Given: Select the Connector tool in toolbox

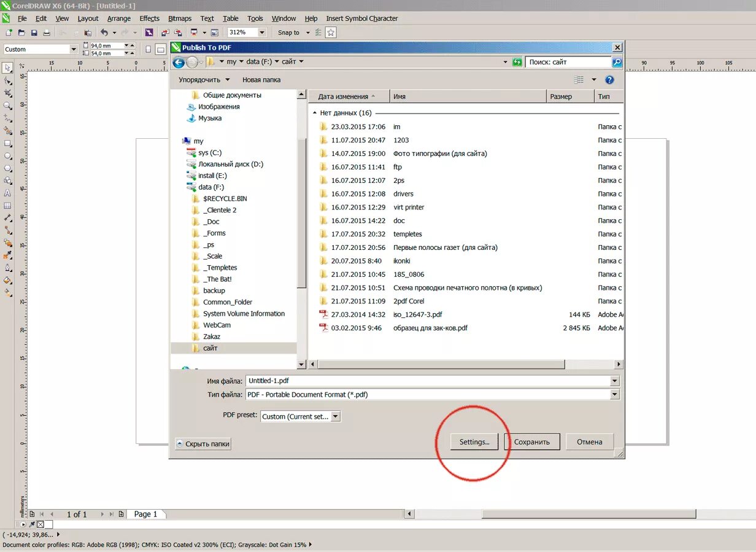Looking at the screenshot, I should [x=7, y=231].
